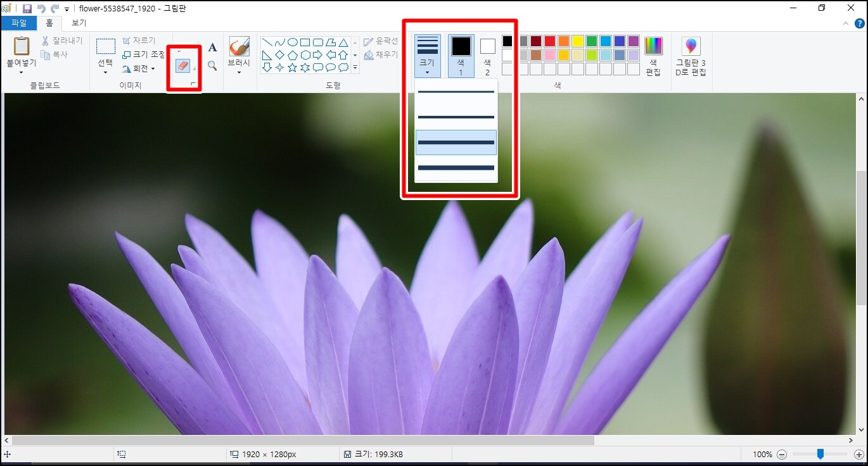Click Fill (채우기) shape option
The image size is (868, 466).
[x=381, y=55]
